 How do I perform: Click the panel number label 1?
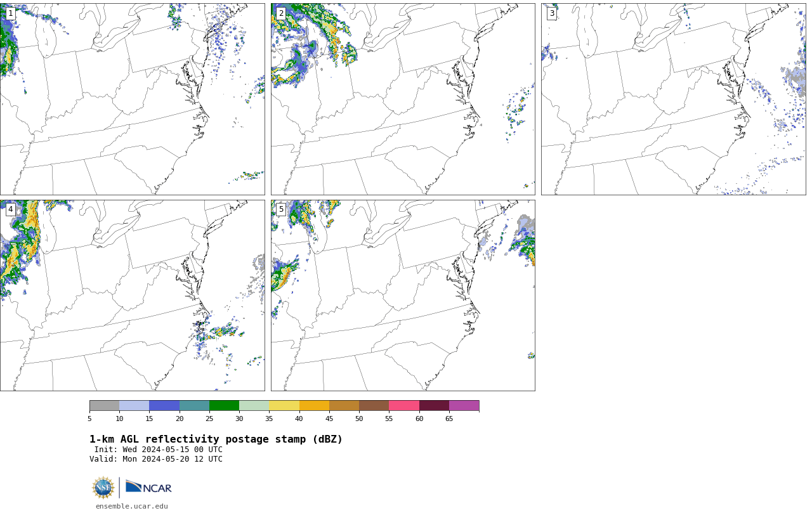[10, 13]
